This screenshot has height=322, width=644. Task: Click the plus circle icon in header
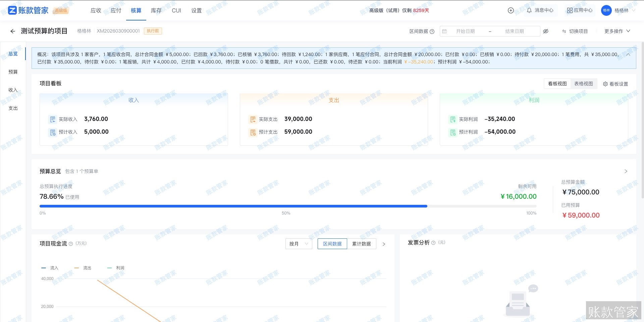(511, 10)
